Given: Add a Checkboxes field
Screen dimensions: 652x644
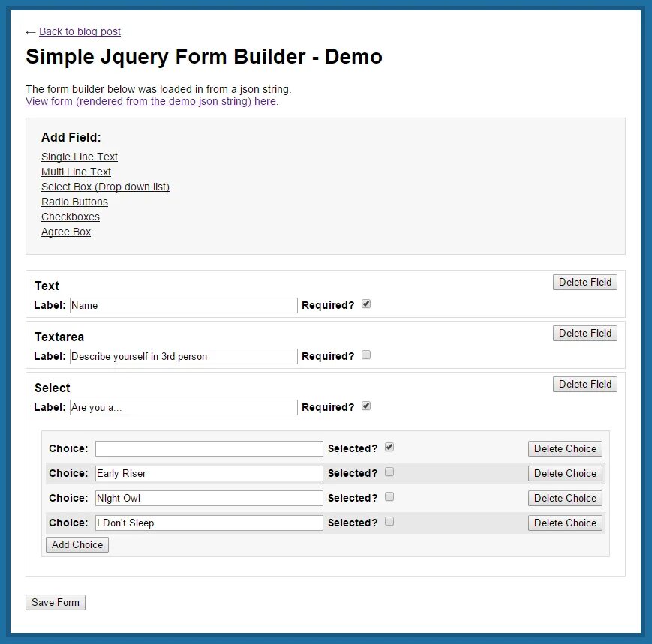Looking at the screenshot, I should (71, 217).
